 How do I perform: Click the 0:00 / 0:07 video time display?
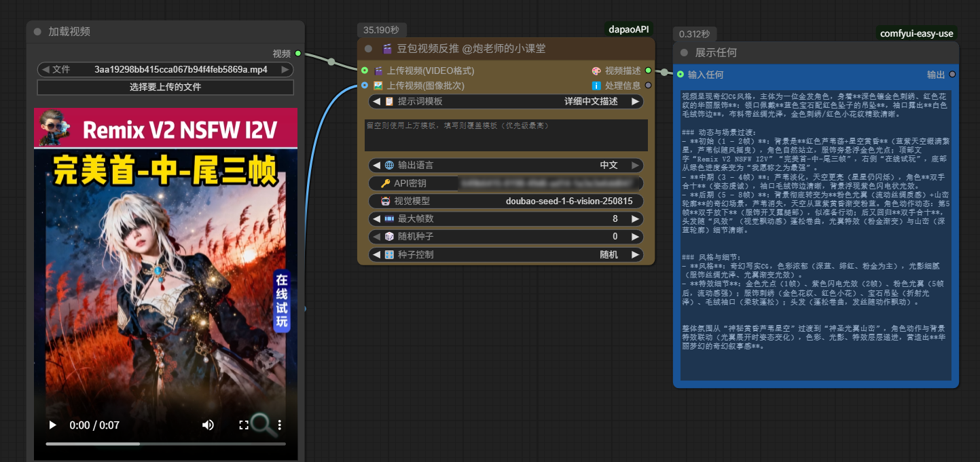pyautogui.click(x=94, y=425)
